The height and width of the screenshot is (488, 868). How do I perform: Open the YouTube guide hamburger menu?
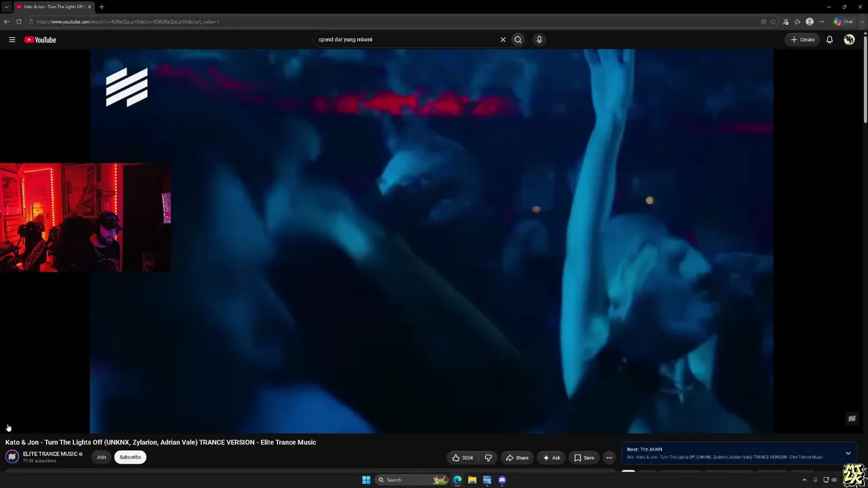coord(12,40)
